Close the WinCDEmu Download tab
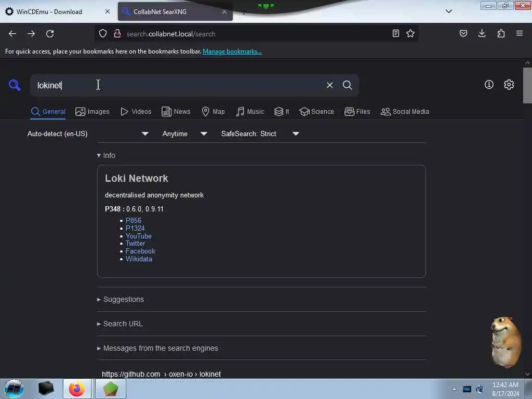Image resolution: width=532 pixels, height=399 pixels. [x=108, y=11]
